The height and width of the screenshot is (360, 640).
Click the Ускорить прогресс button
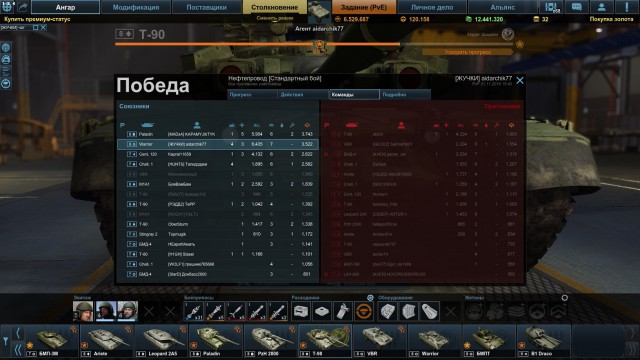pyautogui.click(x=467, y=52)
